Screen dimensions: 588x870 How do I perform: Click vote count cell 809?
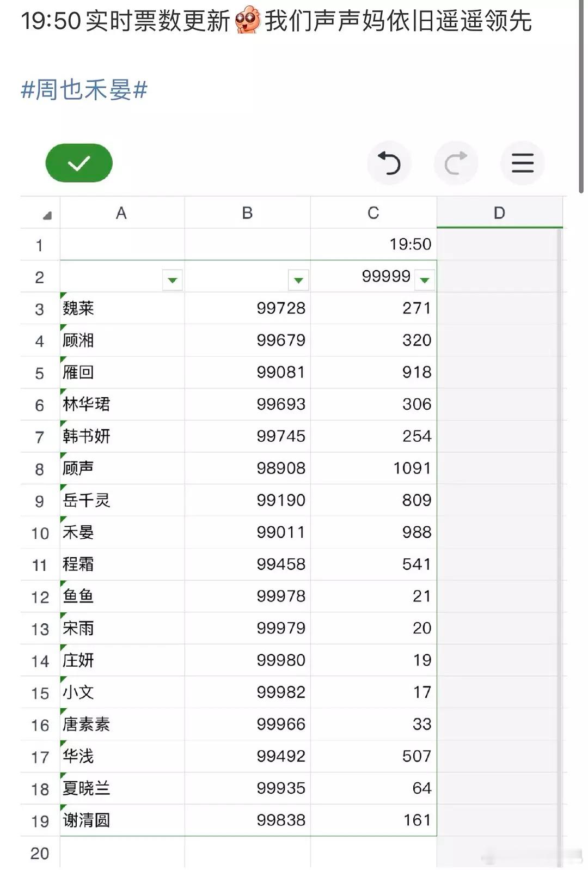click(x=373, y=500)
